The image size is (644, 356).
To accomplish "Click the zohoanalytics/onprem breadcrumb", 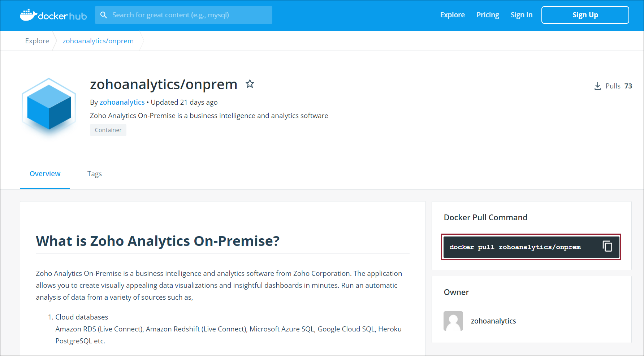I will point(98,41).
